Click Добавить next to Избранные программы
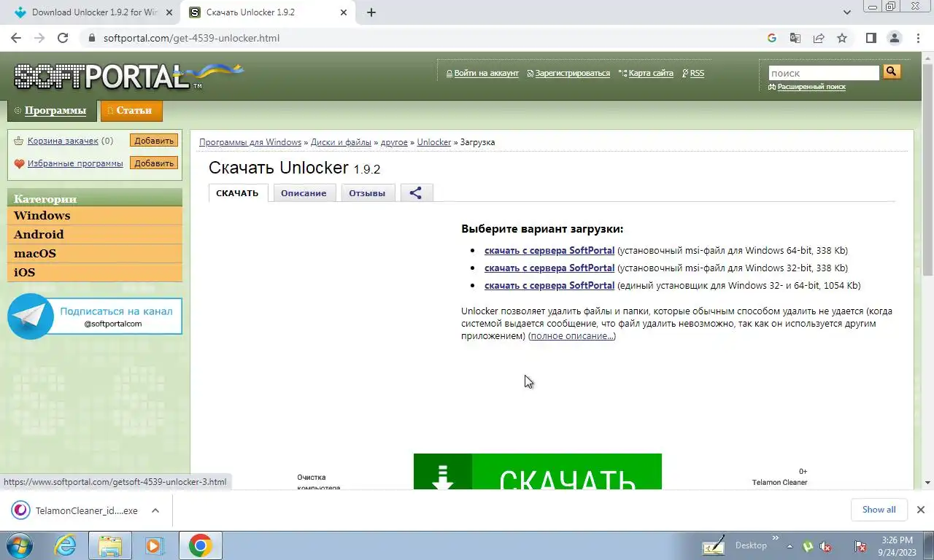This screenshot has width=934, height=560. pyautogui.click(x=154, y=163)
